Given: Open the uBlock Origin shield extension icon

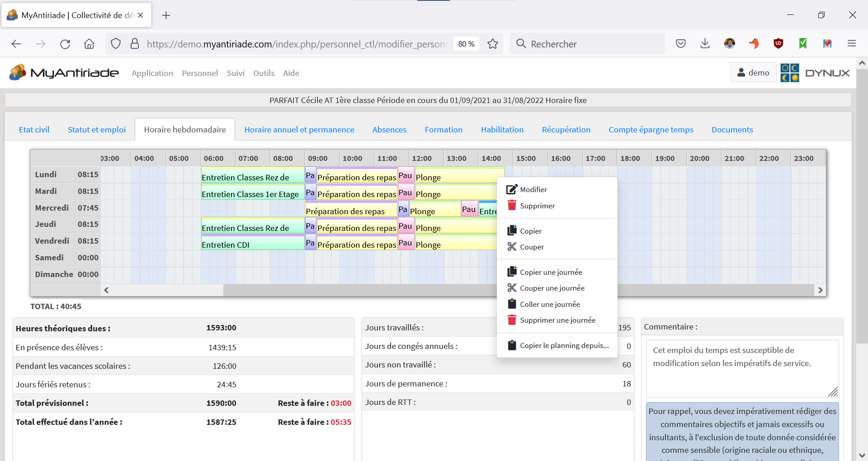Looking at the screenshot, I should coord(778,44).
